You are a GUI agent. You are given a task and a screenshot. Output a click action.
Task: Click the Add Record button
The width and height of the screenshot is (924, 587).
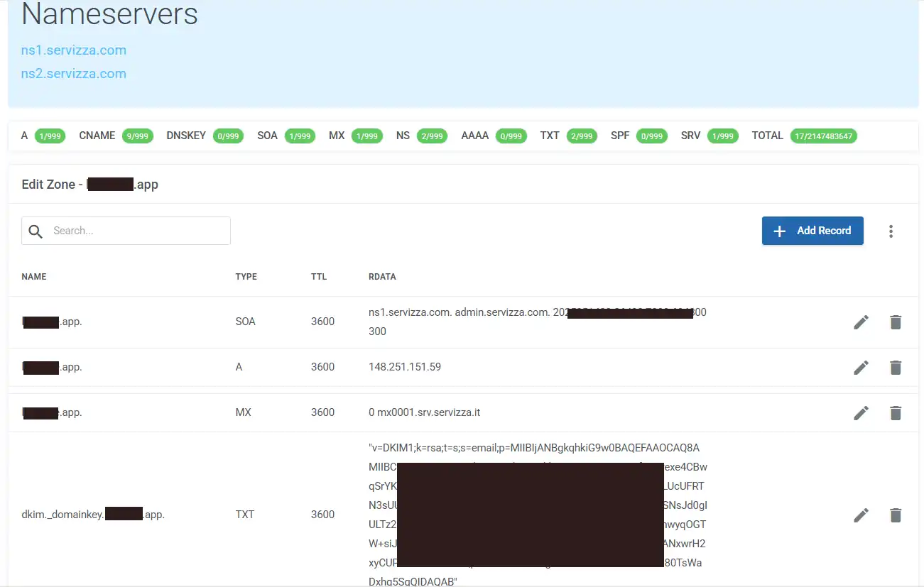click(812, 231)
